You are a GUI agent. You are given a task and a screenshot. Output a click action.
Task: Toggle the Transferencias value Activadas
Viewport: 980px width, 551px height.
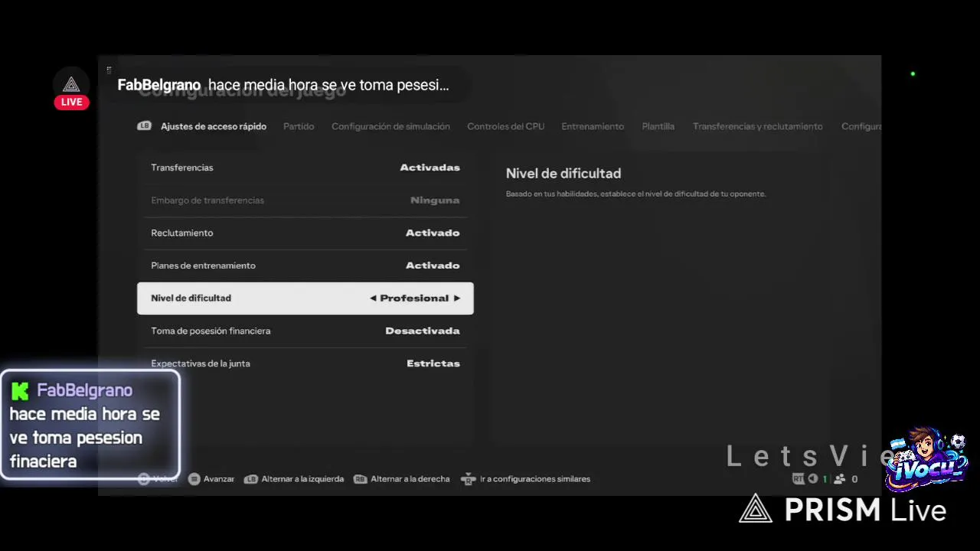tap(430, 168)
